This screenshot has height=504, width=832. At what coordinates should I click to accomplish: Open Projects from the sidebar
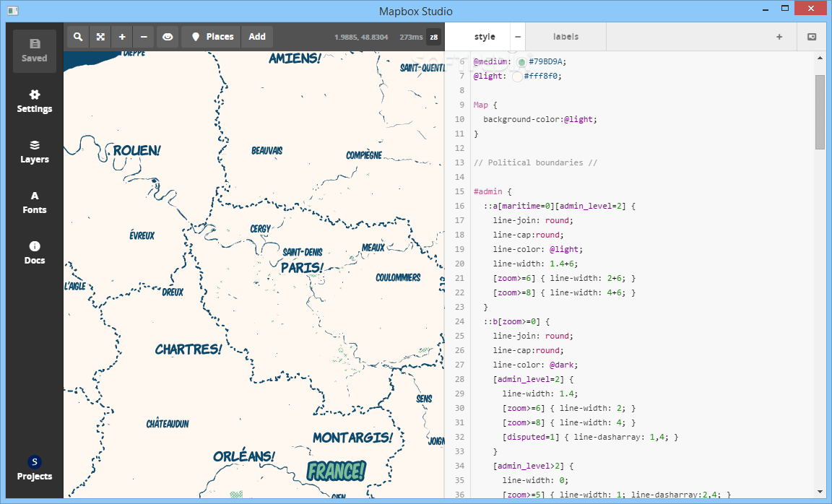pyautogui.click(x=35, y=469)
